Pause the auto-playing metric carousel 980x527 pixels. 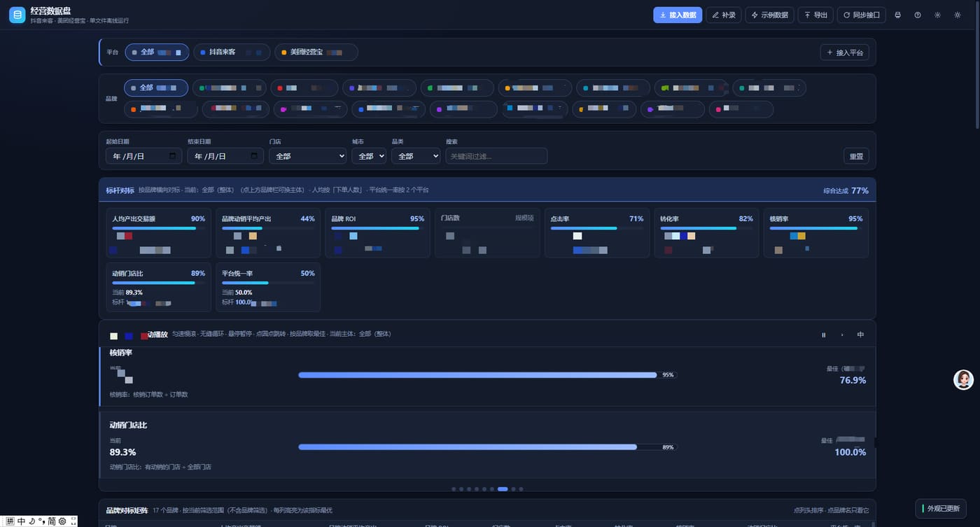[x=824, y=335]
